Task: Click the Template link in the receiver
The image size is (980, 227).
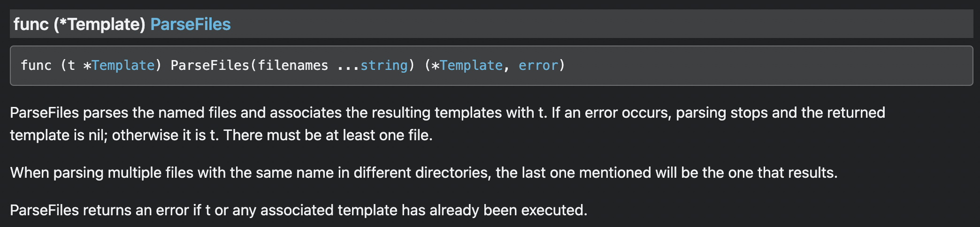Action: pyautogui.click(x=123, y=66)
